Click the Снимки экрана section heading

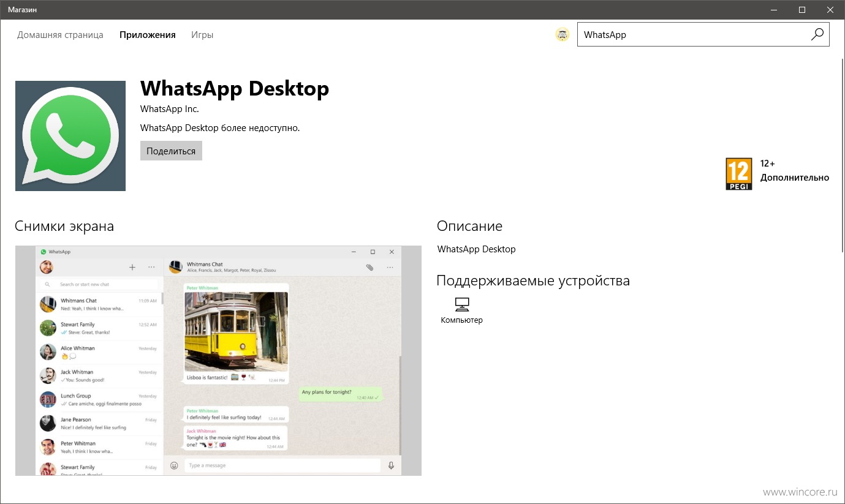click(x=64, y=226)
